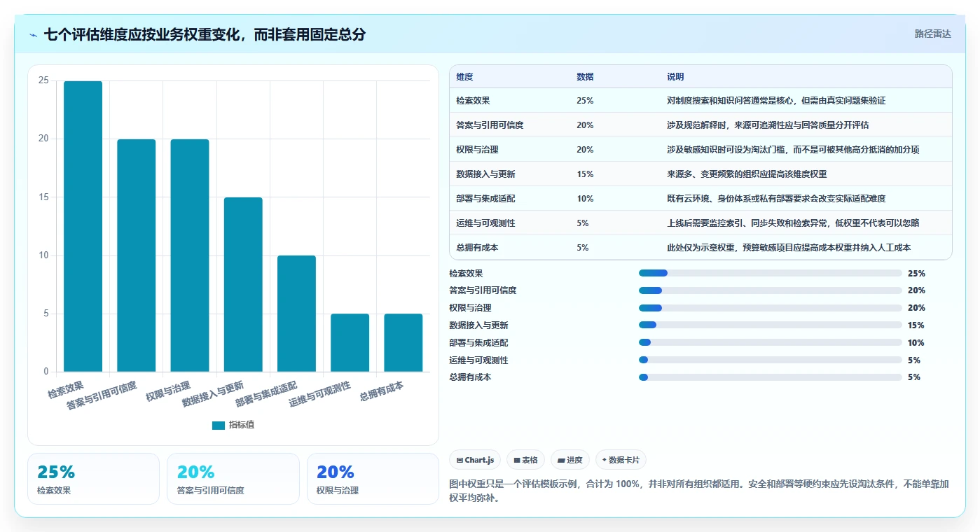The height and width of the screenshot is (532, 980).
Task: Click the 检索效果 25% progress bar
Action: pyautogui.click(x=771, y=273)
